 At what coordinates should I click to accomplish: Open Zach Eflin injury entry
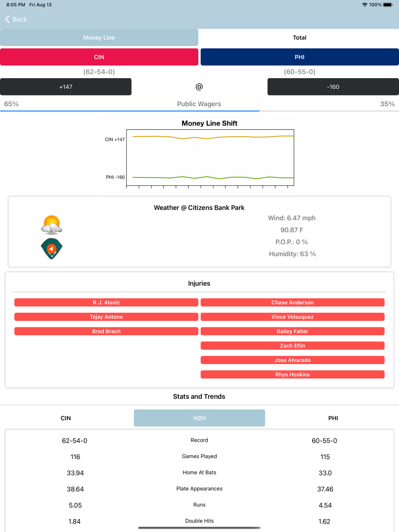[292, 345]
